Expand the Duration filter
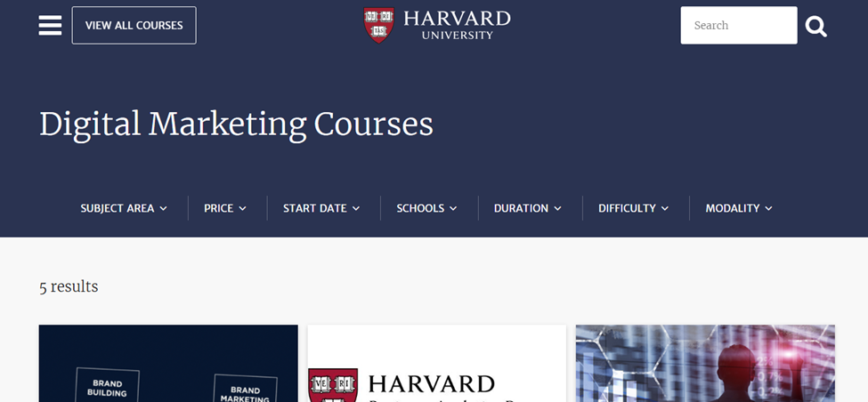 tap(528, 208)
